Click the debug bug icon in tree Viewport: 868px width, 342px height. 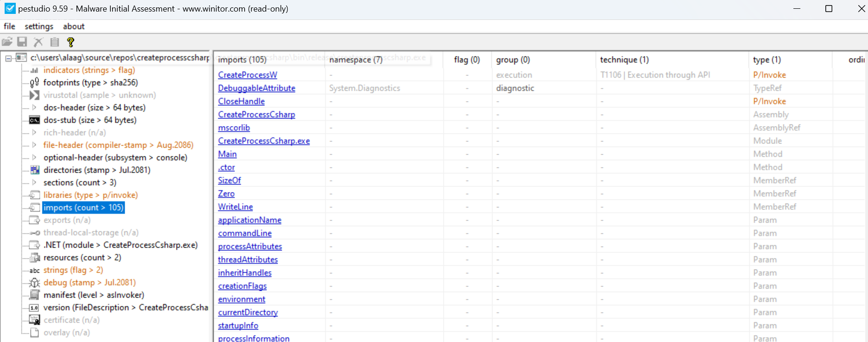[x=34, y=283]
